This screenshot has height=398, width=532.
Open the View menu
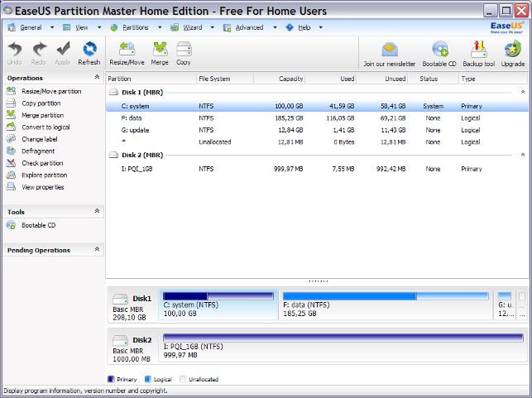[x=81, y=27]
